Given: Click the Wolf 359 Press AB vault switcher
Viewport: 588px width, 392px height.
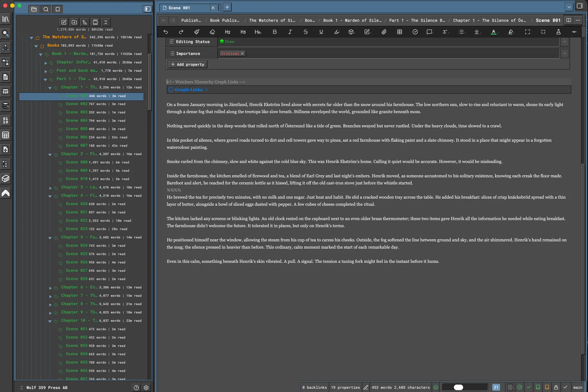Looking at the screenshot, I should pyautogui.click(x=44, y=387).
